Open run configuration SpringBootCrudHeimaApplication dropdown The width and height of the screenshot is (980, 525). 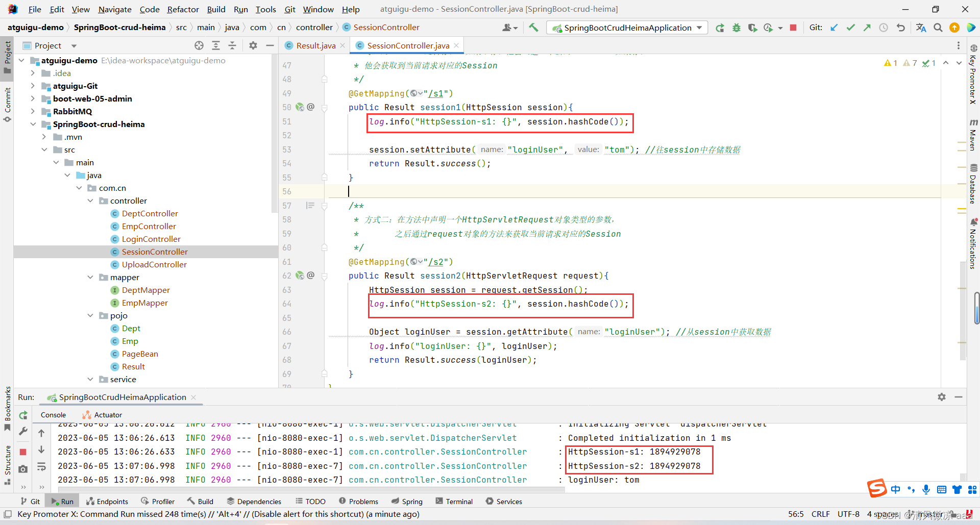click(x=627, y=28)
